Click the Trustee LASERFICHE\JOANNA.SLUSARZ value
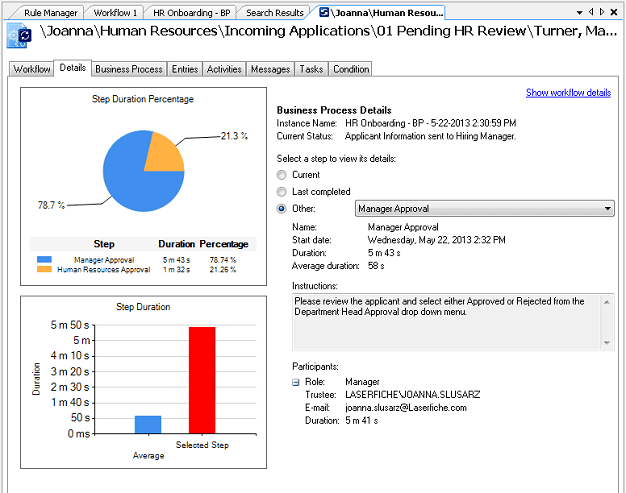This screenshot has height=493, width=626. click(x=413, y=395)
